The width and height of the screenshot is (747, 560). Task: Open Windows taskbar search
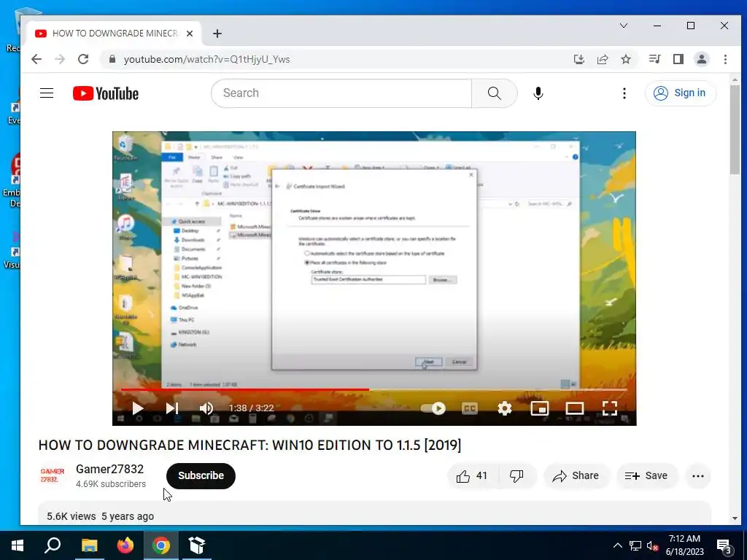point(53,545)
